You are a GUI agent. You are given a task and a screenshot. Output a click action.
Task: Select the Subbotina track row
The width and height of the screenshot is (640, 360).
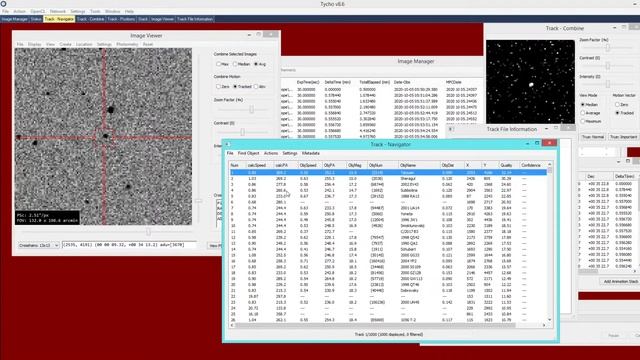coord(388,190)
